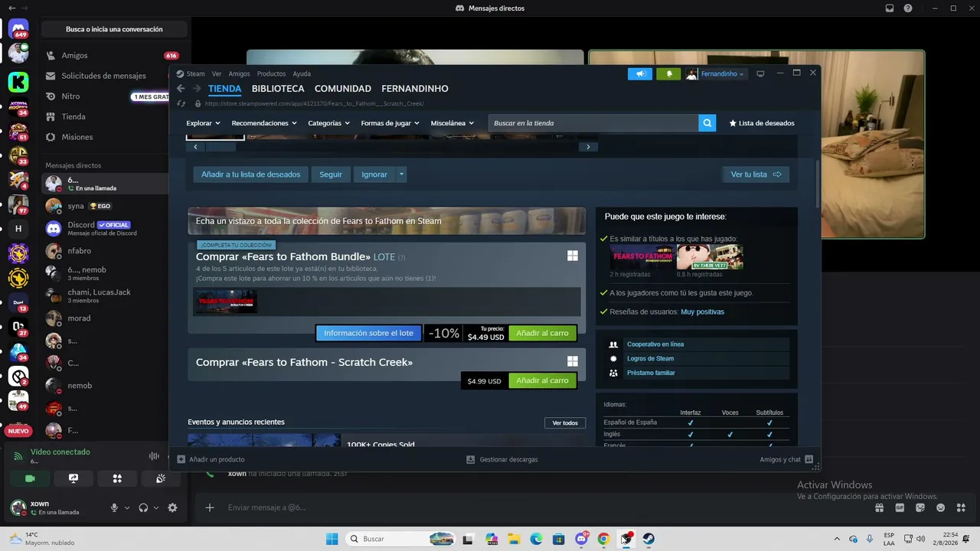Open the Discord soundboard button
The width and height of the screenshot is (980, 551).
(x=161, y=478)
